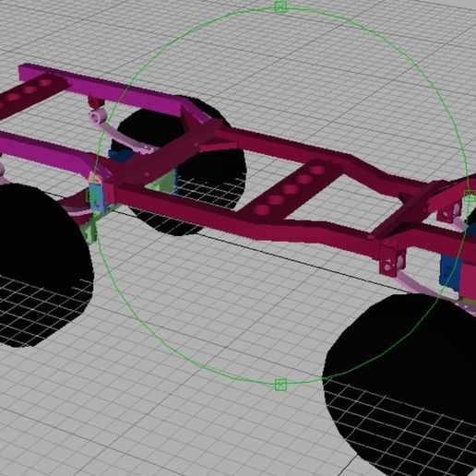The image size is (476, 476).
Task: Select the five-hole cross member at frame center
Action: tap(290, 188)
